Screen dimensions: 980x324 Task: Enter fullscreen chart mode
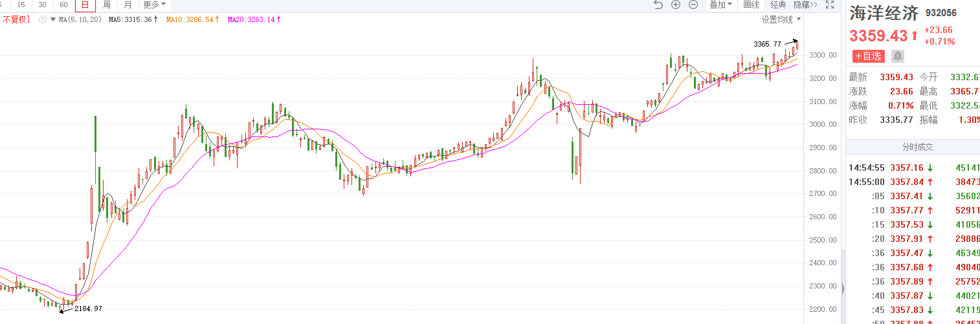coord(830,5)
